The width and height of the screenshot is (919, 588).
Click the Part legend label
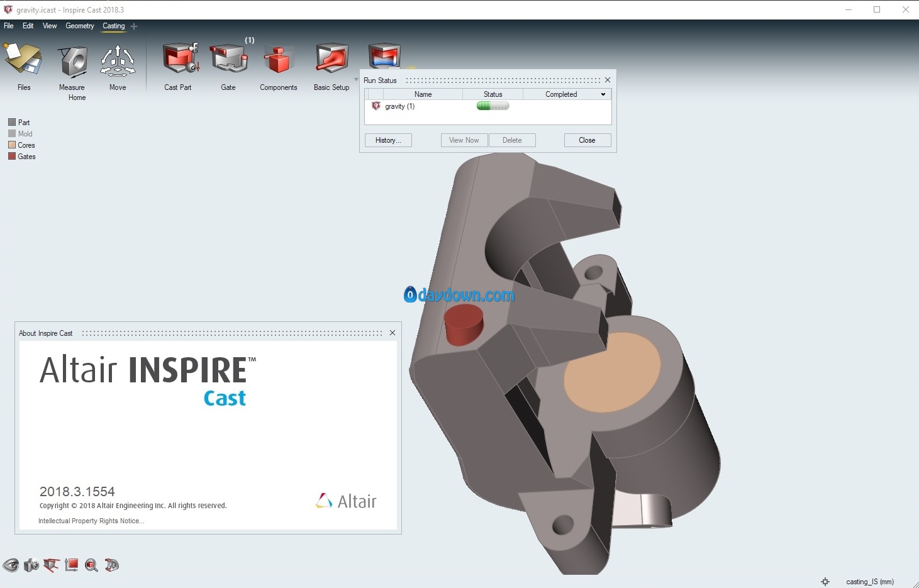point(24,122)
